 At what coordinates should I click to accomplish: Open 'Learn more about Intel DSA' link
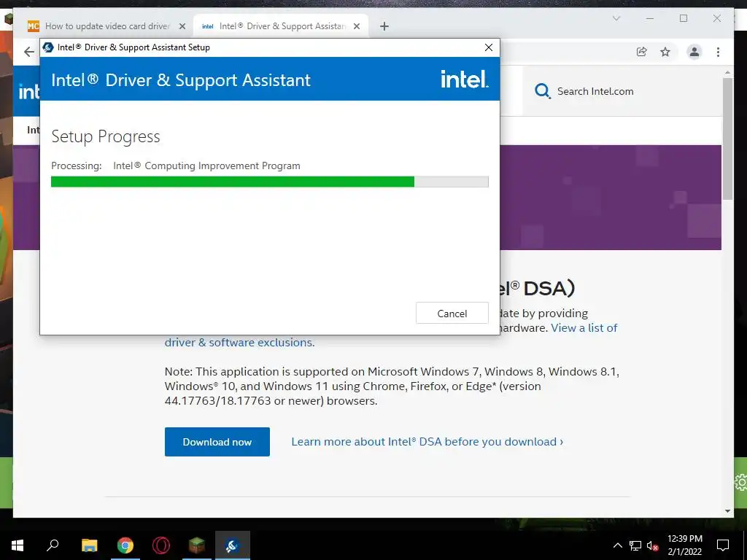point(427,441)
